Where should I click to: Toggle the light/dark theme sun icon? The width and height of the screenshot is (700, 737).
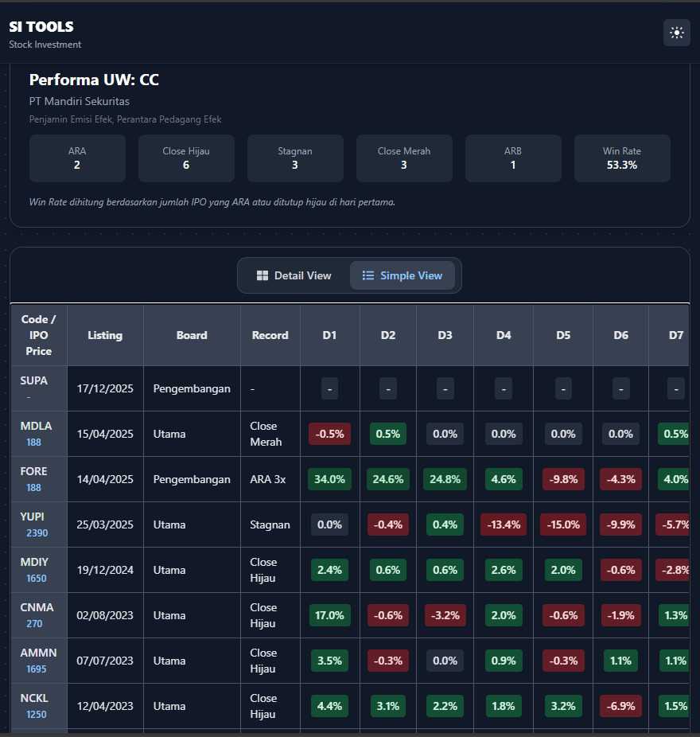tap(676, 33)
